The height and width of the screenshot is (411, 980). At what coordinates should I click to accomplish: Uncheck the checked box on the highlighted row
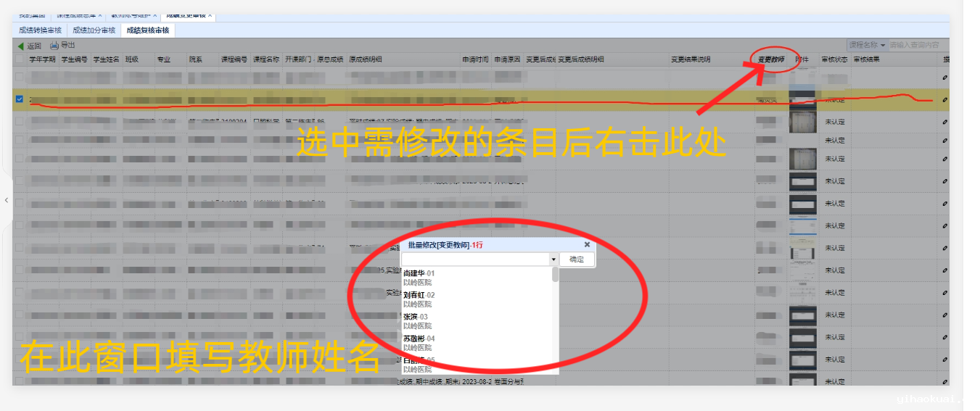(20, 99)
